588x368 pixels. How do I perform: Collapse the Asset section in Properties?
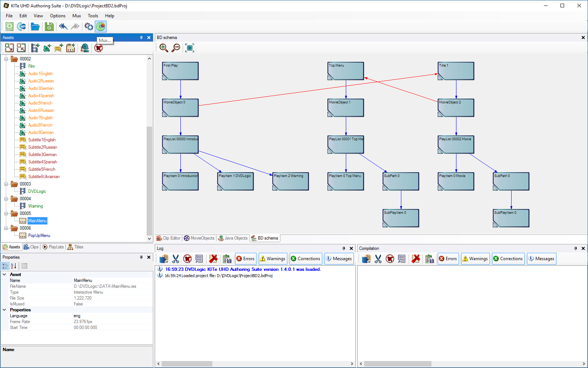coord(4,275)
